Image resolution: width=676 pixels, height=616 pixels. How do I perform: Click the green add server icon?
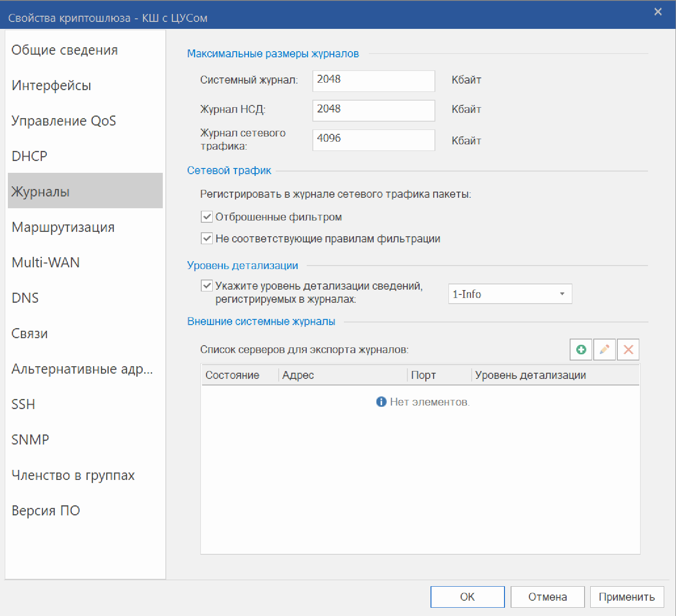point(581,350)
